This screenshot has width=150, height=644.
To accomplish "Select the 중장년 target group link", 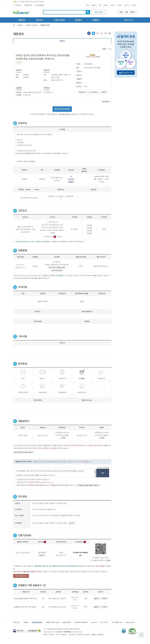I will tap(133, 12).
